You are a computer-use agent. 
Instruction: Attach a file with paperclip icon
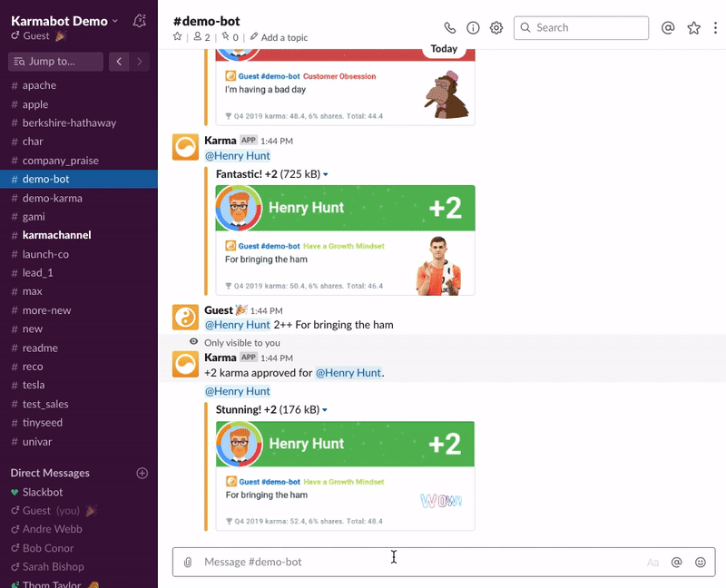coord(188,562)
